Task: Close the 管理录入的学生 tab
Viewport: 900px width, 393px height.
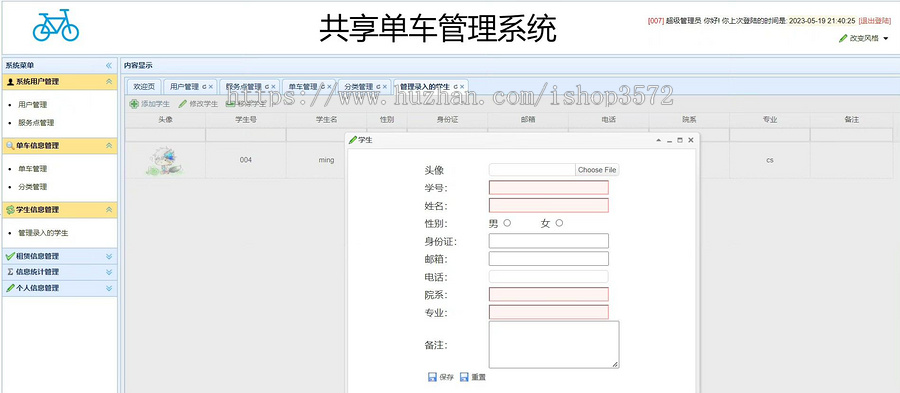Action: tap(462, 87)
